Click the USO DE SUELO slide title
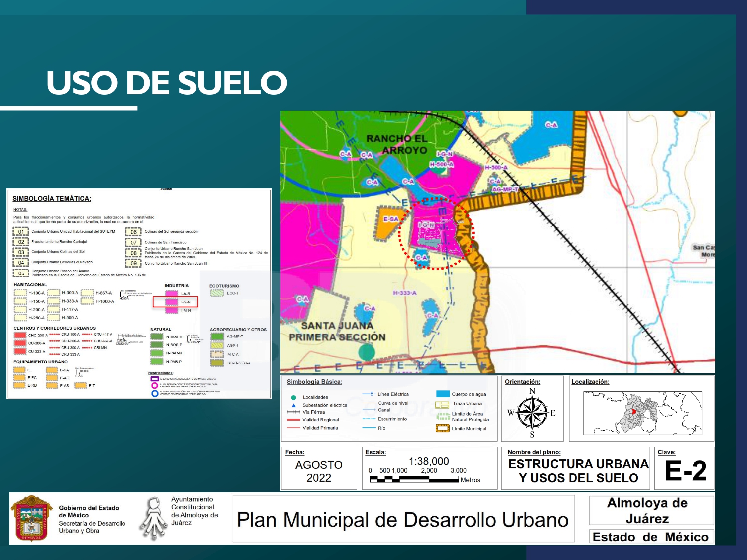The height and width of the screenshot is (560, 747). coord(167,83)
